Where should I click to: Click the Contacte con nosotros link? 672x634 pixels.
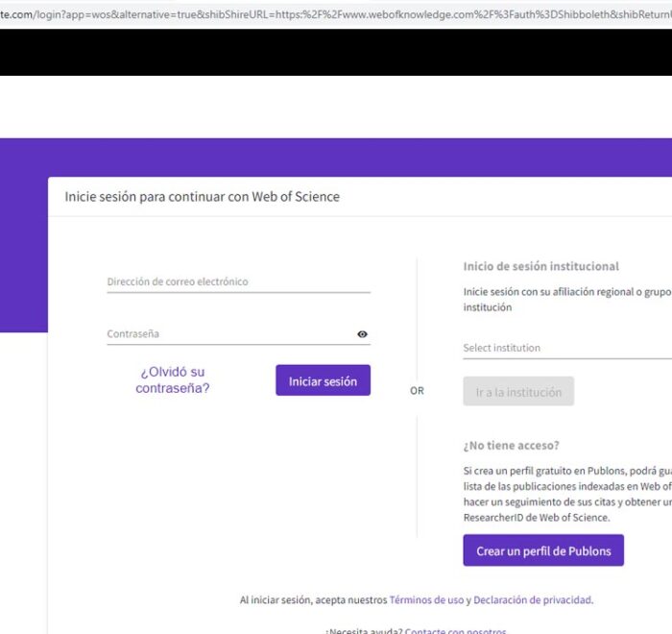coord(455,630)
